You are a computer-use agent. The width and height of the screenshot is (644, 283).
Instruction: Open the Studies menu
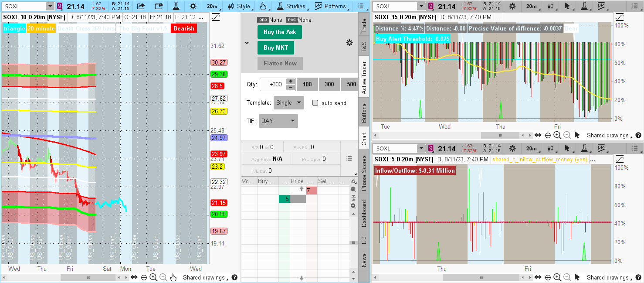point(292,6)
